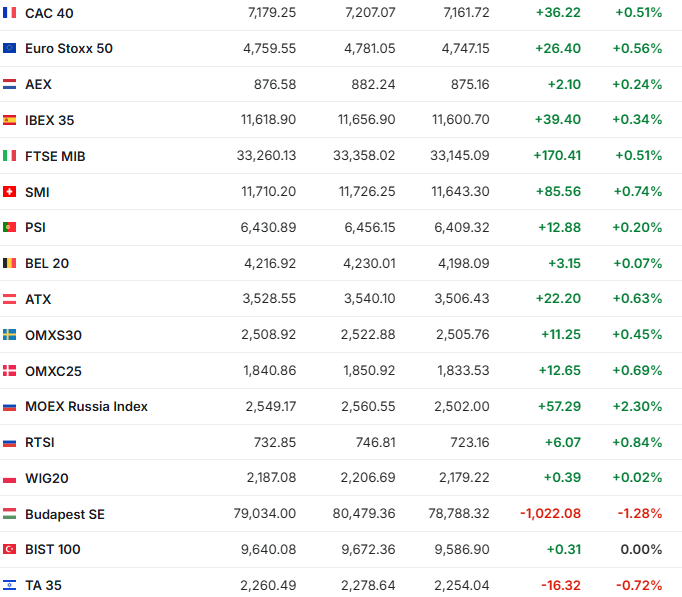
Task: Click the EU flag next to Euro Stoxx 50
Action: [x=9, y=48]
